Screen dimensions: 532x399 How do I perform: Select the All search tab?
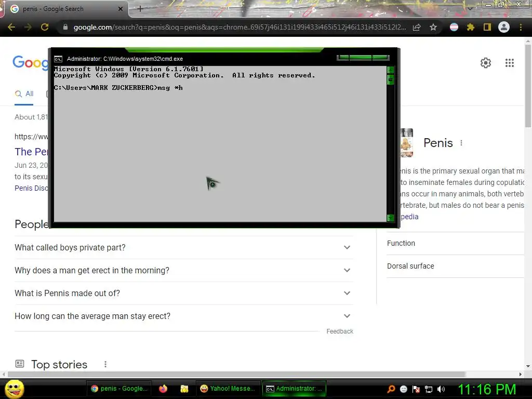point(24,94)
